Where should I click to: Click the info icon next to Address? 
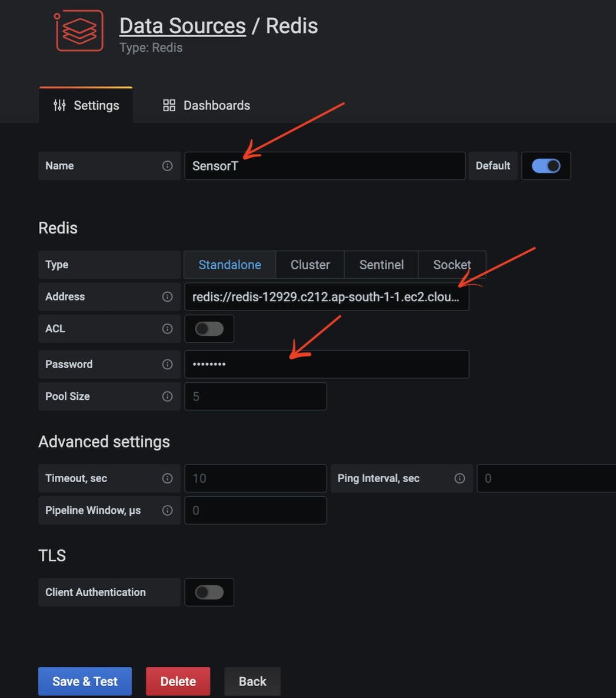[x=167, y=296]
